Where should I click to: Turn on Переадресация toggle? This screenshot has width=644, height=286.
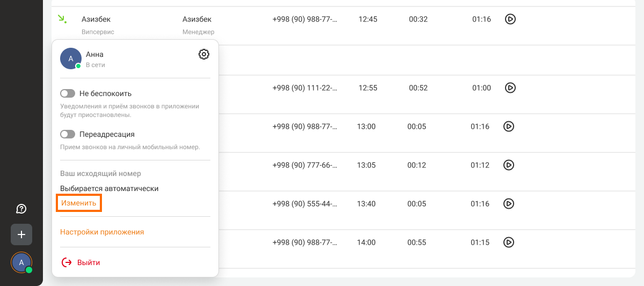[68, 134]
